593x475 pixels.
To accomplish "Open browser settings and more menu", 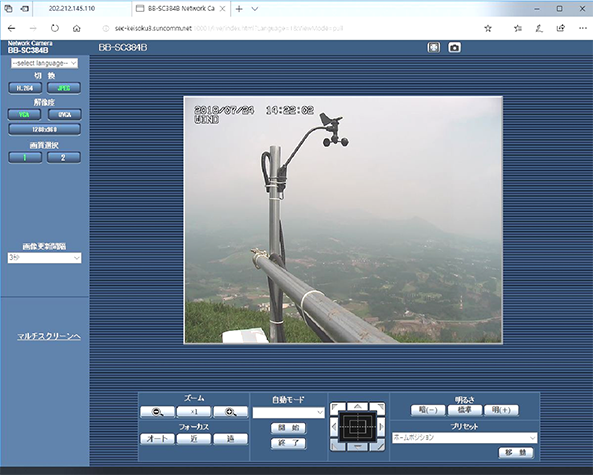I will [x=582, y=28].
